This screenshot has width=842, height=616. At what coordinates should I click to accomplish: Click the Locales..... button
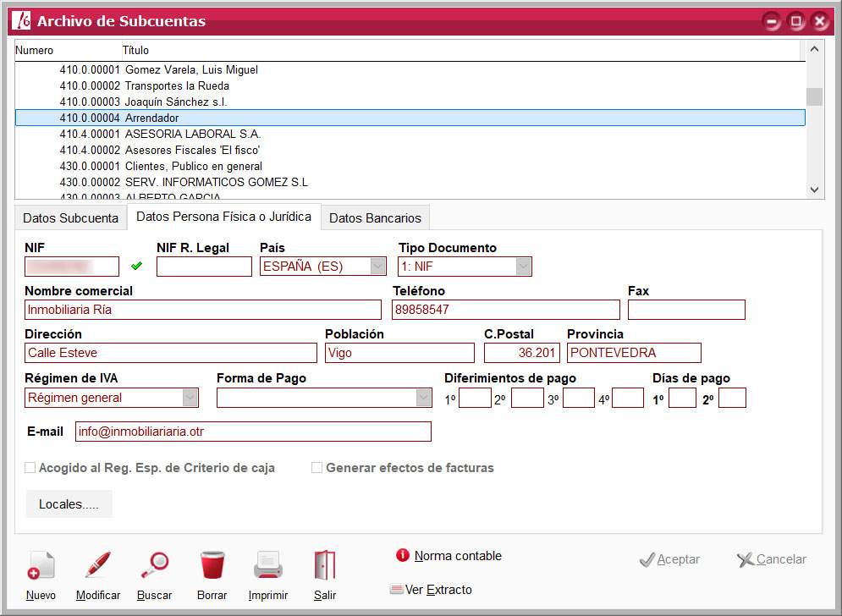click(69, 503)
